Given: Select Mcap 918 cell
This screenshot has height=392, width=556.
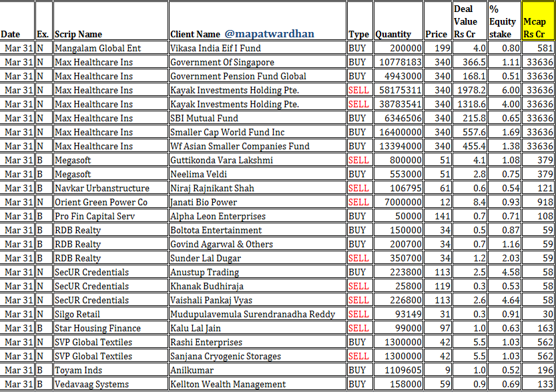Looking at the screenshot, I should coord(538,202).
